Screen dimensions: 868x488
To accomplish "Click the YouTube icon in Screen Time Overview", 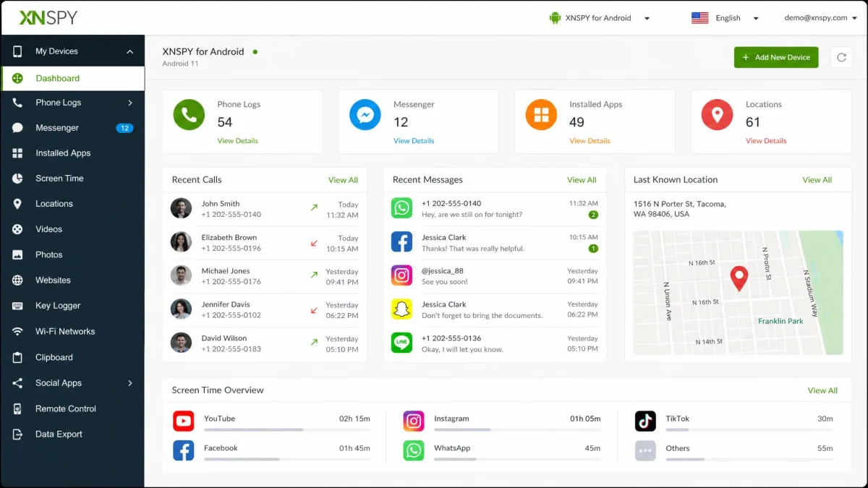I will pos(184,421).
